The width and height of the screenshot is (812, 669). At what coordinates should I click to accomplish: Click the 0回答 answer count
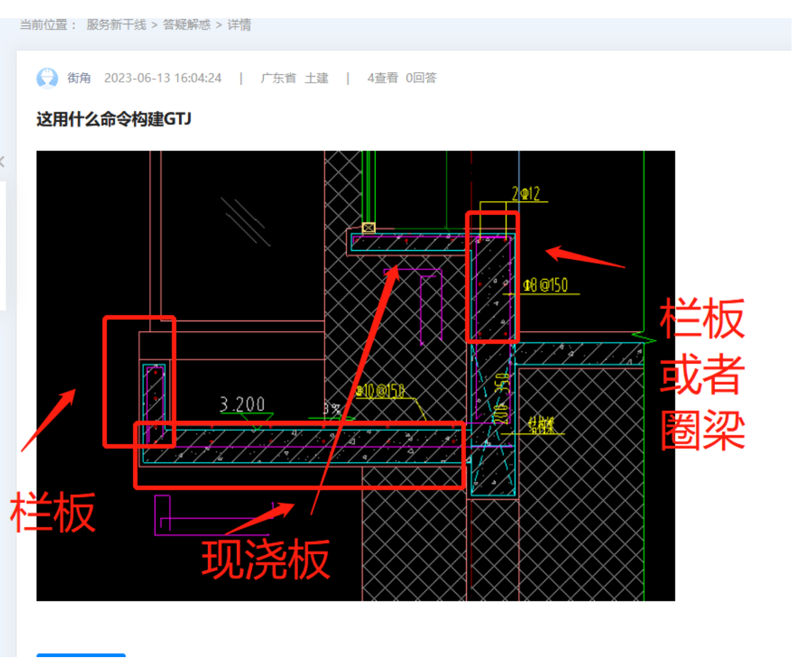421,78
